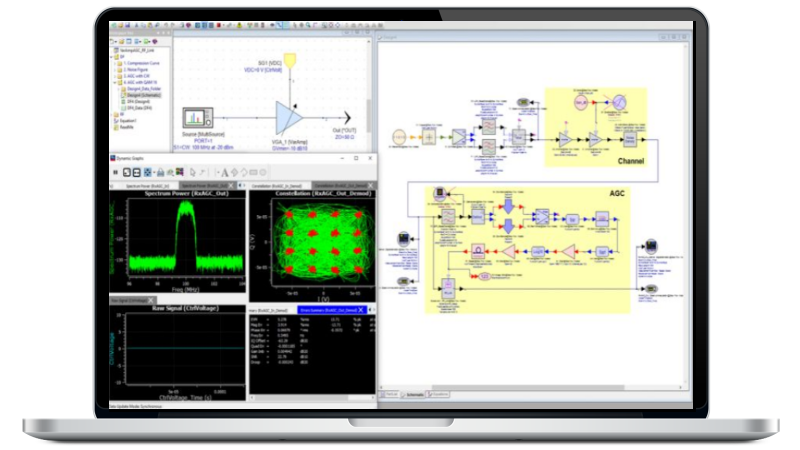Close the Raw Signal (CtrlVoltage) tab
Viewport: 800px width, 450px height.
(152, 301)
